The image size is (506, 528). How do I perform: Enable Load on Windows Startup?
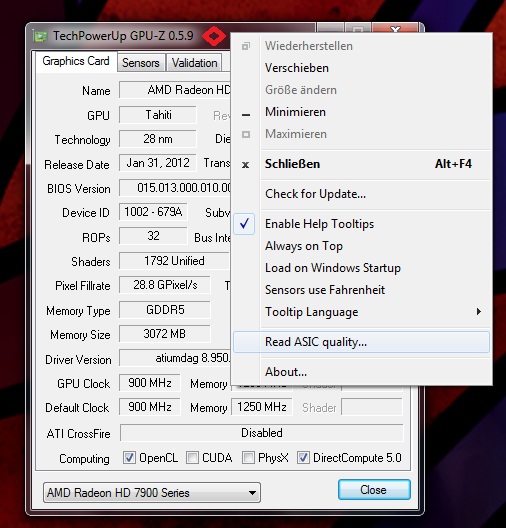click(361, 268)
